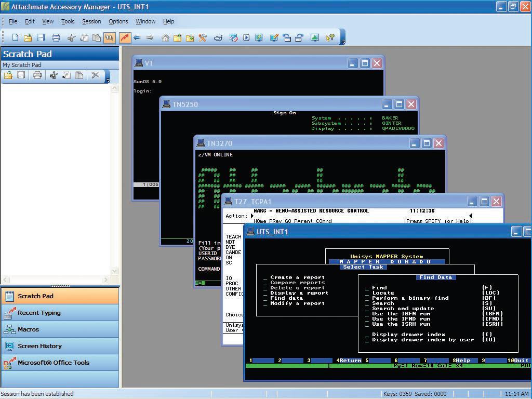Open the Options menu
532x399 pixels.
tap(118, 21)
